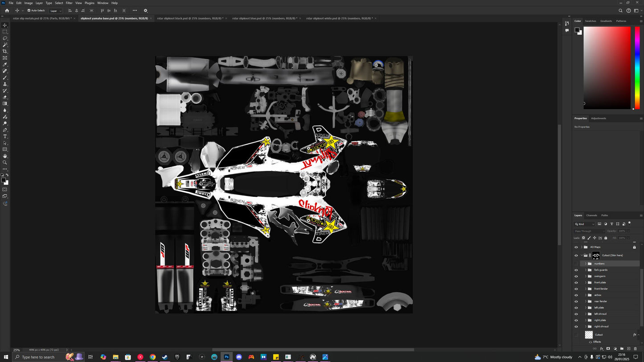This screenshot has height=362, width=644.
Task: Toggle the Auto-Select checkbox
Action: pos(29,11)
